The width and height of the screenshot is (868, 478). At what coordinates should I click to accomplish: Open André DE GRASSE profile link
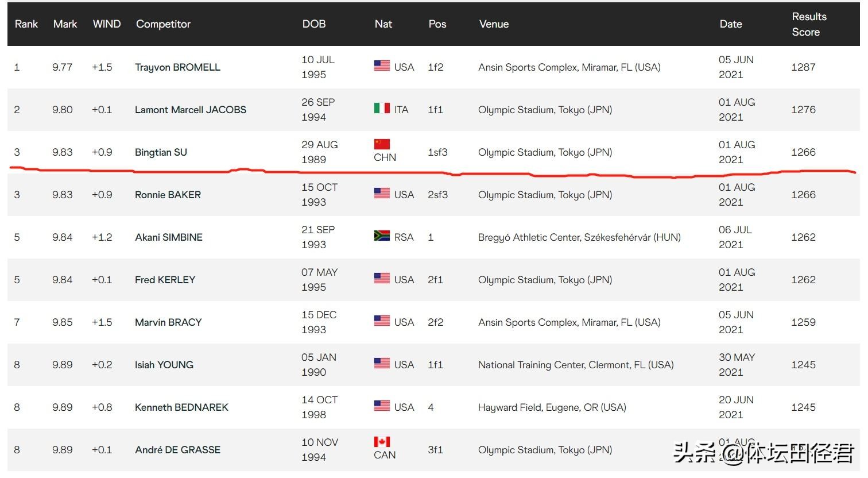(177, 450)
